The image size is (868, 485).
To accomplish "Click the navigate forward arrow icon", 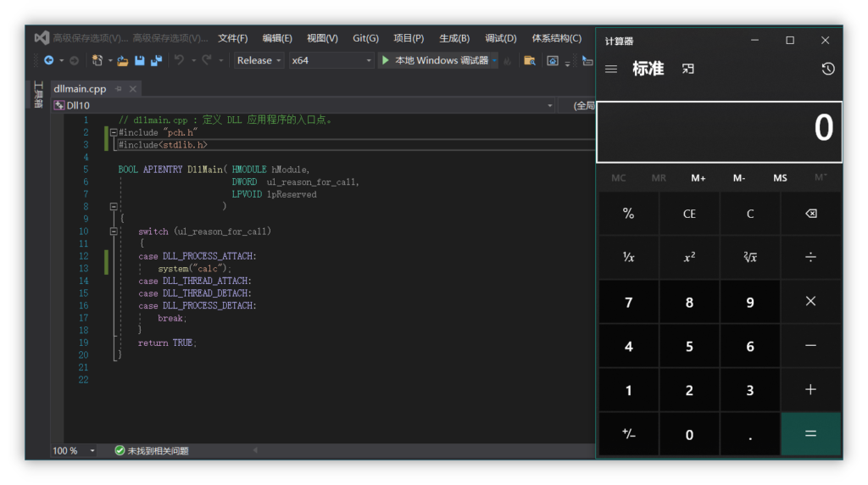I will click(75, 60).
